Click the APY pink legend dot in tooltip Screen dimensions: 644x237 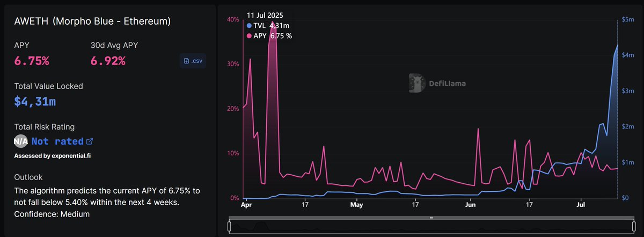pos(249,35)
